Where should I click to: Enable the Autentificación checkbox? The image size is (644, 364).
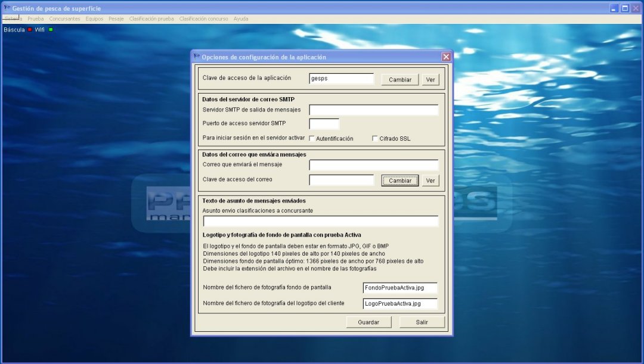(x=312, y=138)
